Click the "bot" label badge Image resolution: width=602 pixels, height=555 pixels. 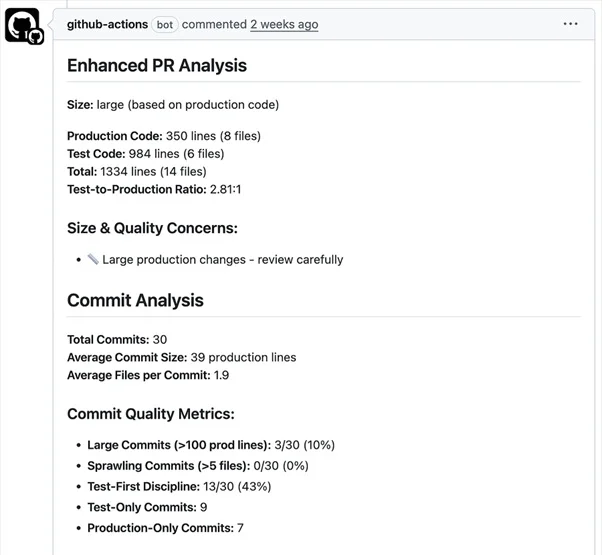[x=165, y=24]
